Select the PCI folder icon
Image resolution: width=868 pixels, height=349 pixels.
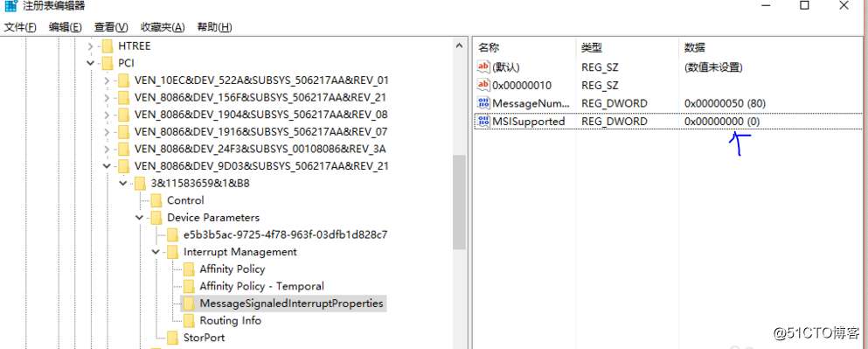tap(107, 63)
